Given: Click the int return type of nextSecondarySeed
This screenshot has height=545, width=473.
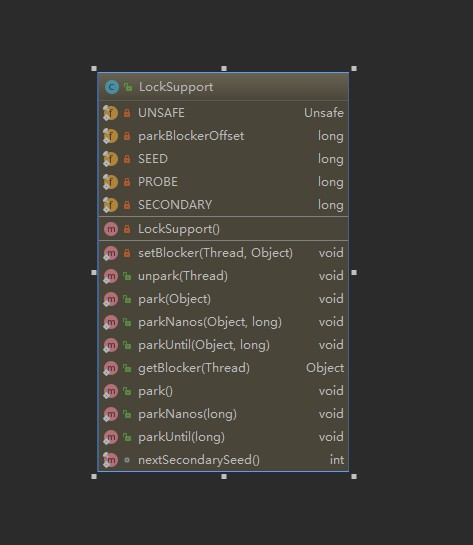Looking at the screenshot, I should (x=337, y=460).
